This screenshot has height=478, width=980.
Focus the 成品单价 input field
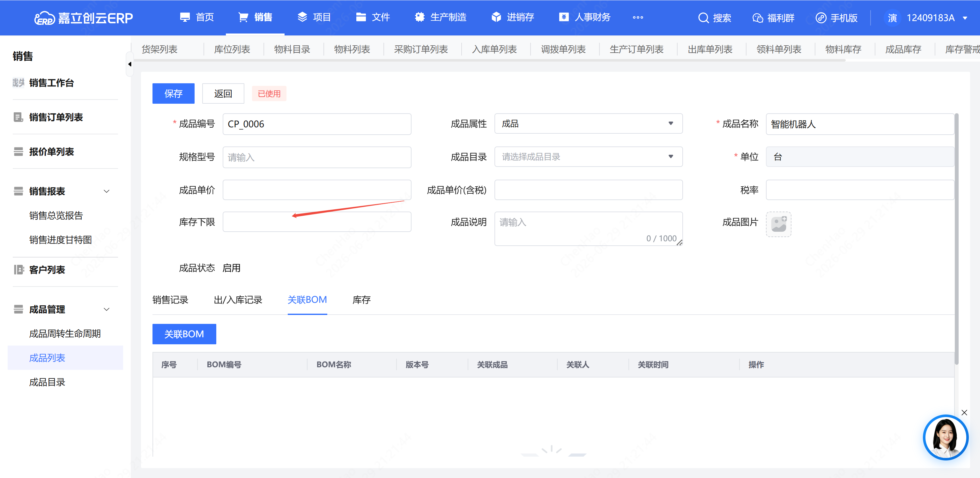[x=317, y=190]
